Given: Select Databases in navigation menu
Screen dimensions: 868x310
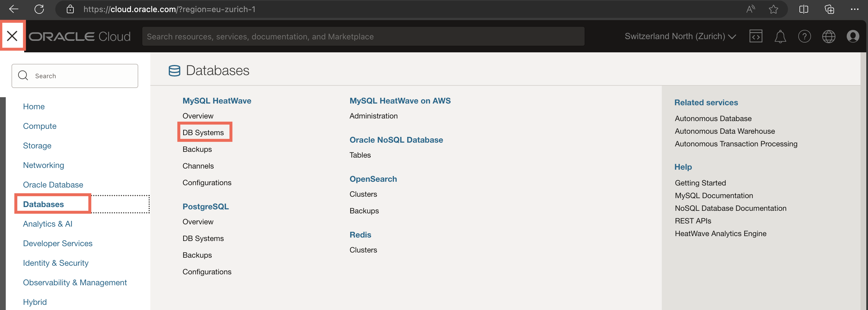Looking at the screenshot, I should pyautogui.click(x=43, y=204).
